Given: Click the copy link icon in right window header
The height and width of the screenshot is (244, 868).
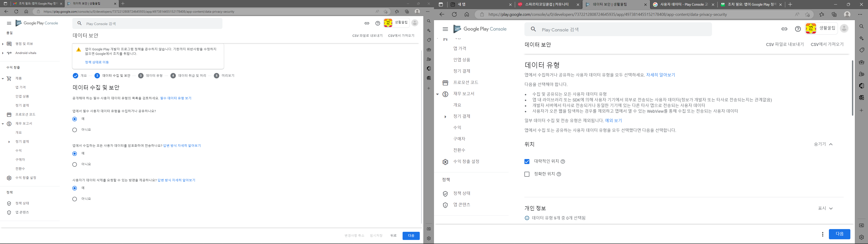Looking at the screenshot, I should [x=784, y=29].
